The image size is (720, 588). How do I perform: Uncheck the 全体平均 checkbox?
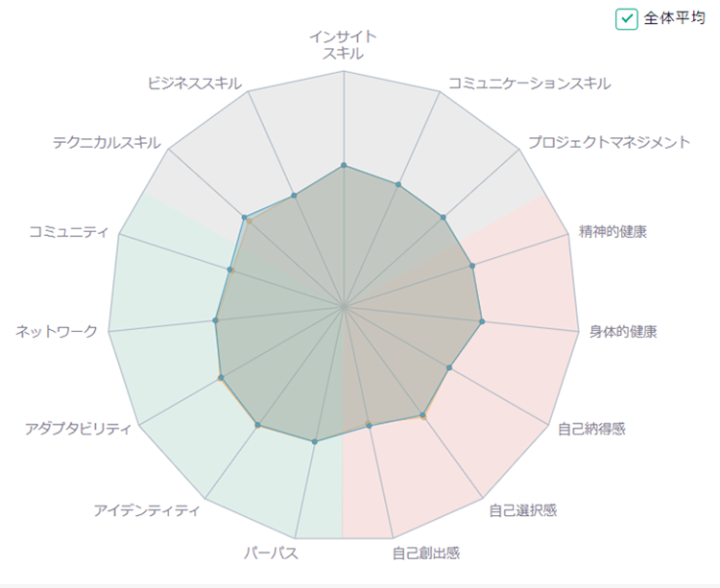pyautogui.click(x=626, y=19)
